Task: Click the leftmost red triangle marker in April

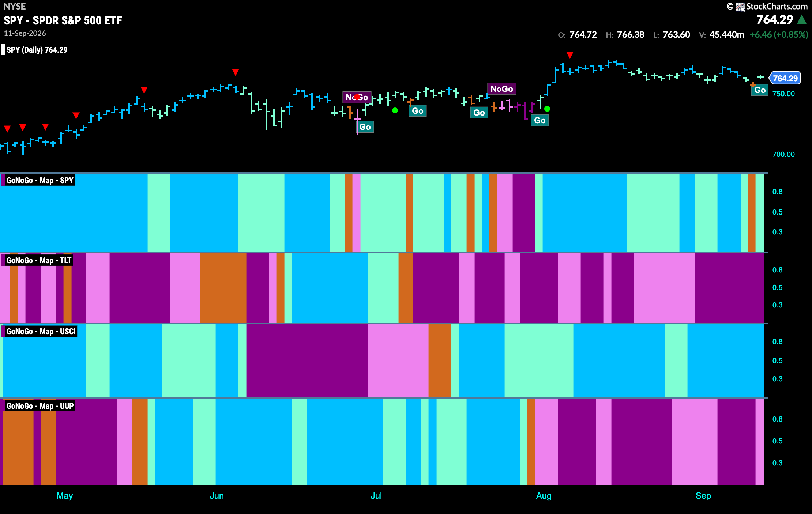Action: [7, 129]
